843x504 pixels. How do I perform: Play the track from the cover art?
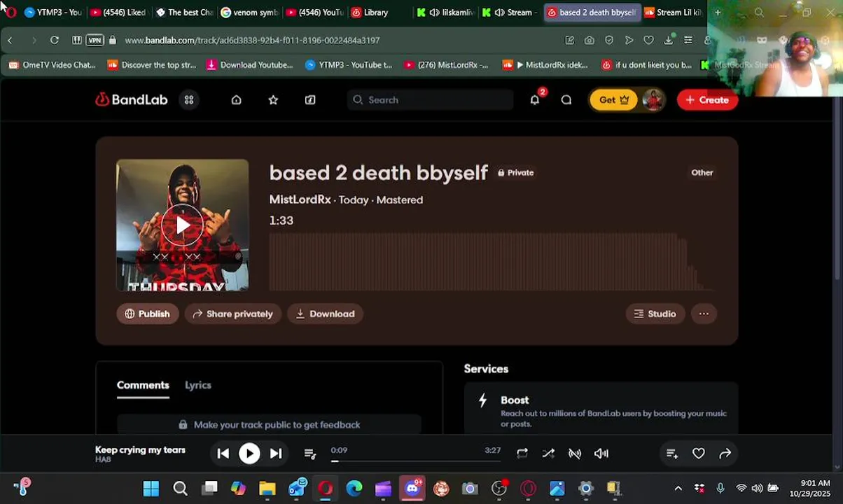(182, 225)
